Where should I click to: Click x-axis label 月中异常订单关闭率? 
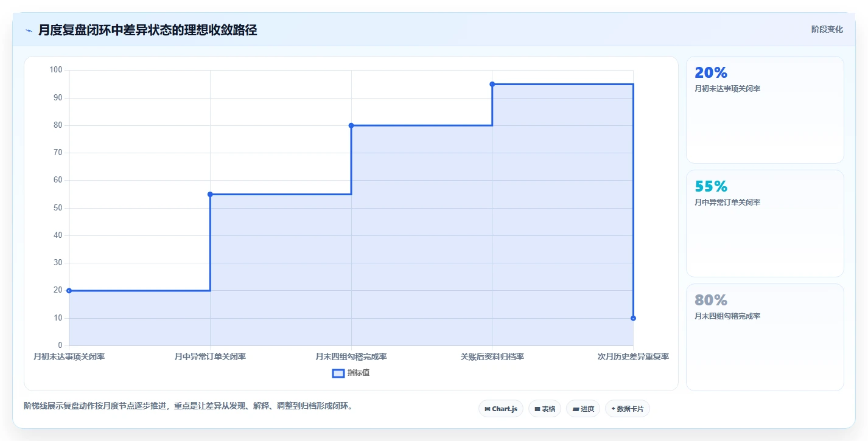tap(210, 356)
